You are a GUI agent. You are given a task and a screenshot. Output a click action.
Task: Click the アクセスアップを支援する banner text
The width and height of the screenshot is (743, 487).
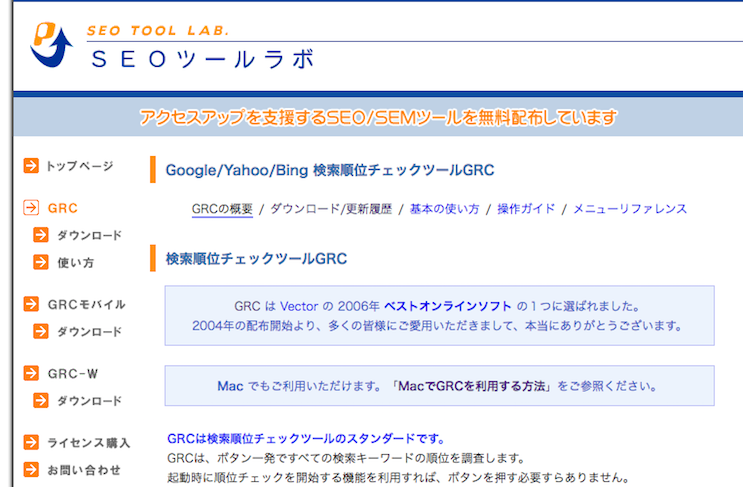click(x=378, y=117)
